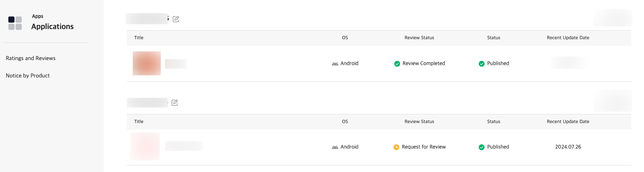Click green Published check icon in second row
The height and width of the screenshot is (172, 644).
click(482, 147)
